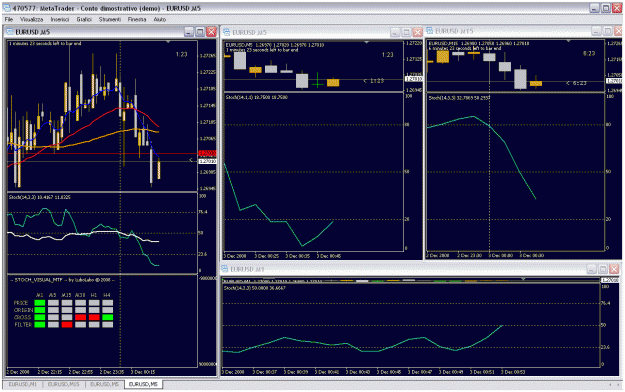Minimize the middle EURUSD,M5 chart window
Screen dimensions: 625x392
[x=395, y=32]
